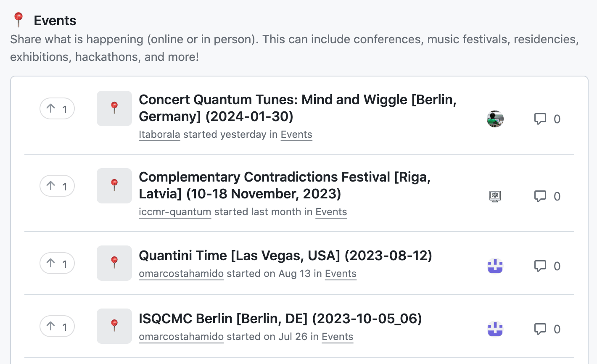Open ISQCMC Berlin [Berlin, DE] discussion

click(x=280, y=319)
